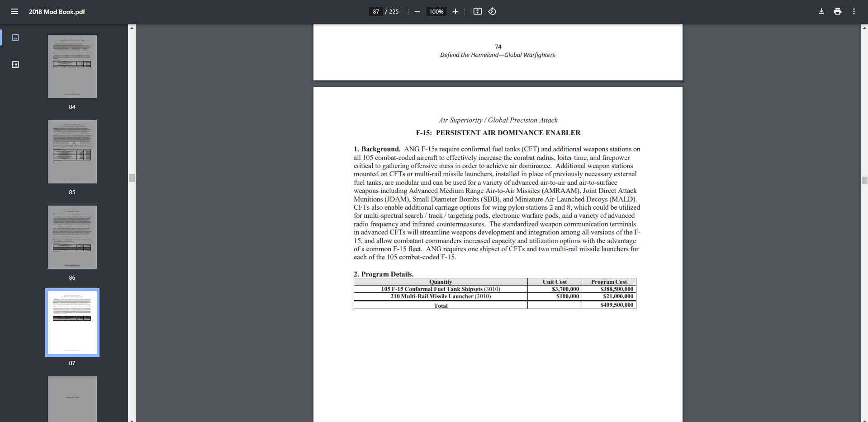Jump to page 85 thumbnail
Screen dimensions: 868x422
72,152
